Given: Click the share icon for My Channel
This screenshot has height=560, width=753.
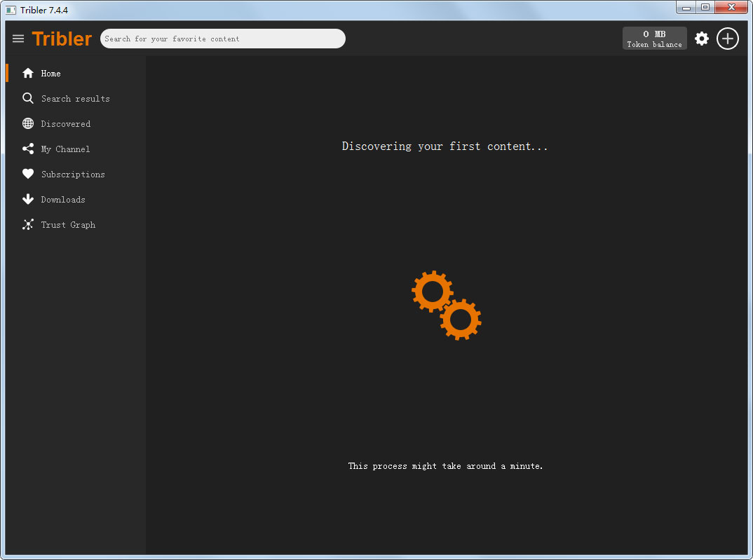Looking at the screenshot, I should [x=28, y=149].
